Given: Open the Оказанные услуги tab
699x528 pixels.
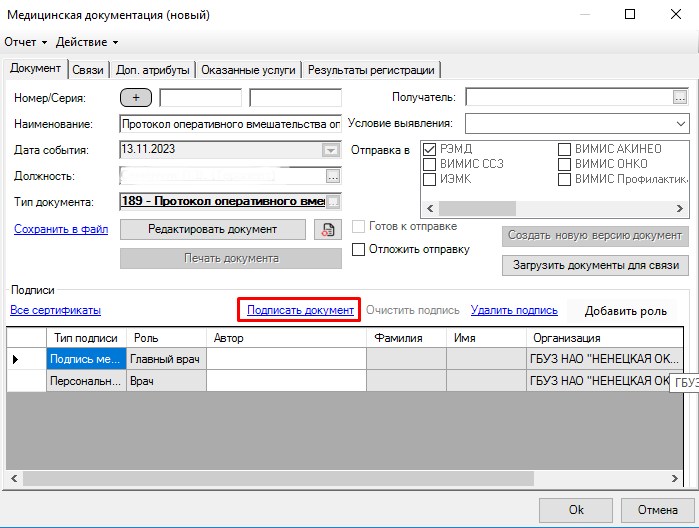Looking at the screenshot, I should pyautogui.click(x=248, y=70).
